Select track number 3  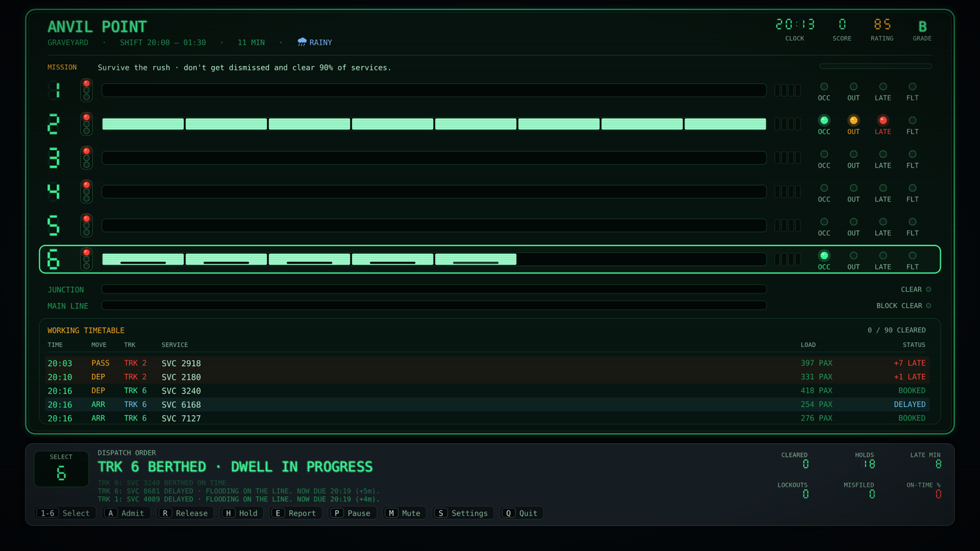coord(54,158)
